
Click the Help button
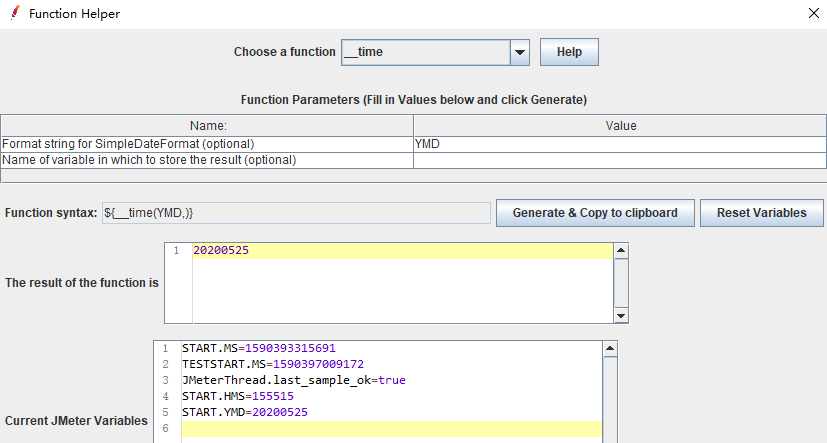(569, 52)
